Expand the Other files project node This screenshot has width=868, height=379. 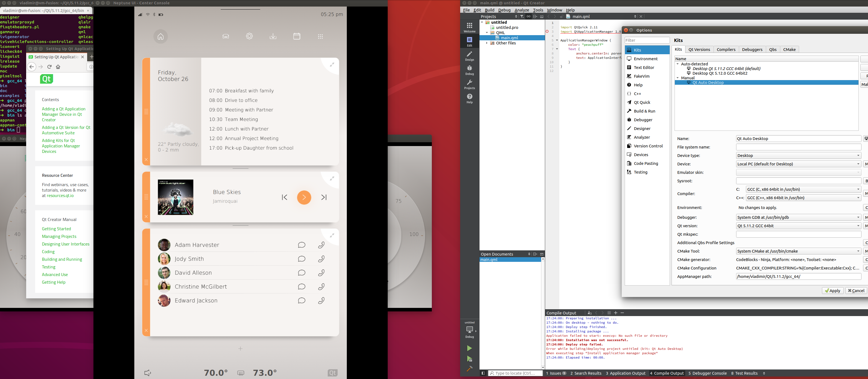click(x=487, y=43)
